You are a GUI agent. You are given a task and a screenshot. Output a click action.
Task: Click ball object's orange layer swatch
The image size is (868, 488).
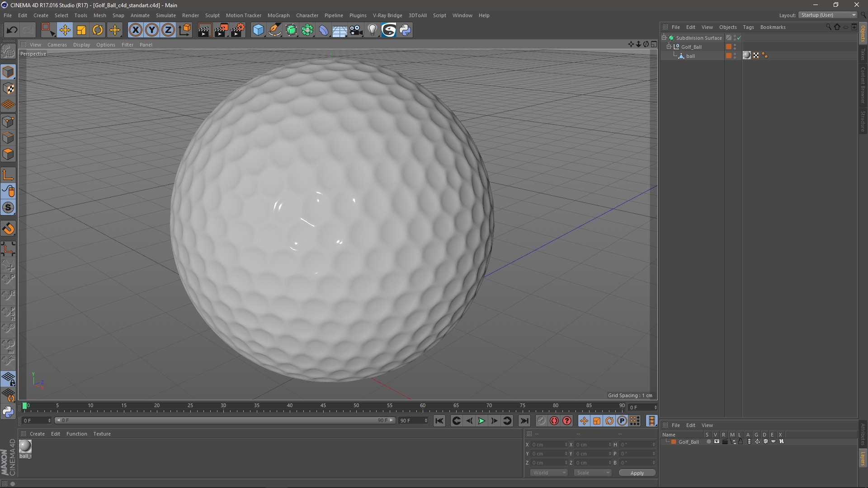(729, 56)
